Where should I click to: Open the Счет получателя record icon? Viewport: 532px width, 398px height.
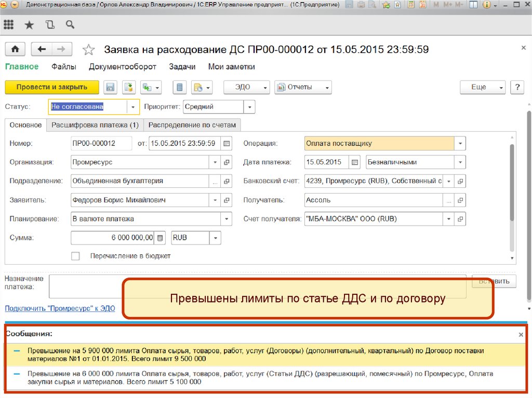tap(460, 219)
